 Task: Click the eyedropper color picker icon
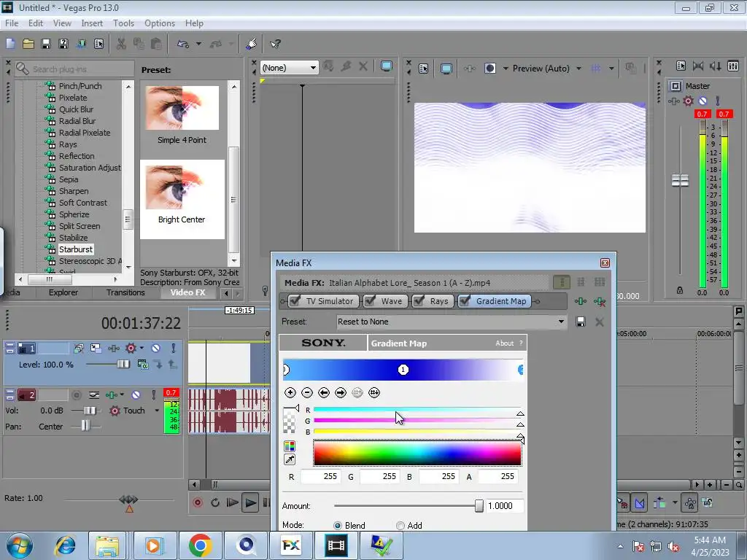(289, 459)
